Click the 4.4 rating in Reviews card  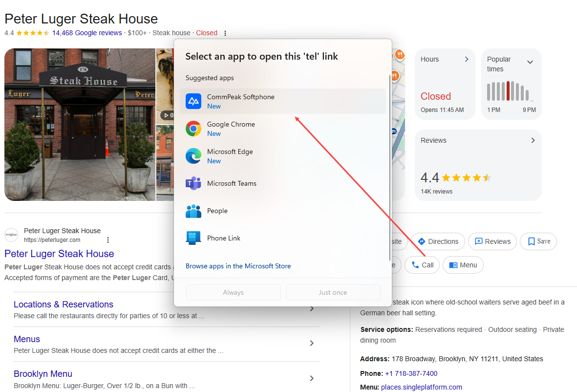(x=430, y=178)
